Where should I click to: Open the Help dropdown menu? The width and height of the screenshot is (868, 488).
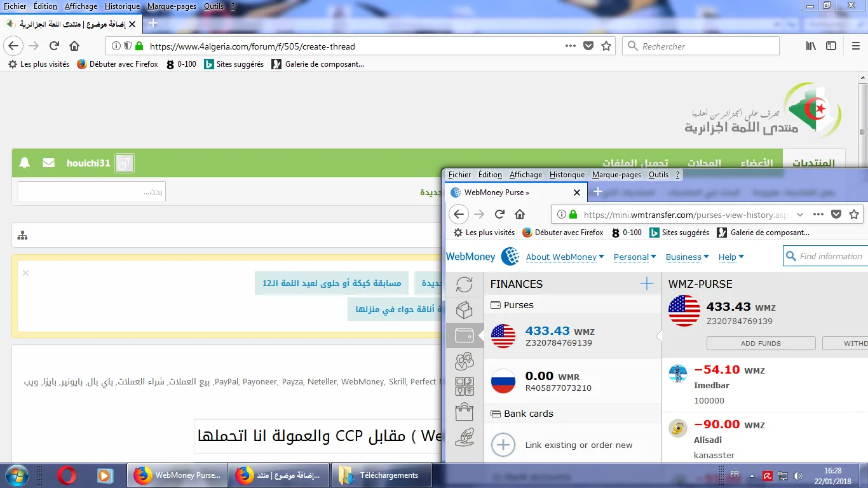coord(731,257)
